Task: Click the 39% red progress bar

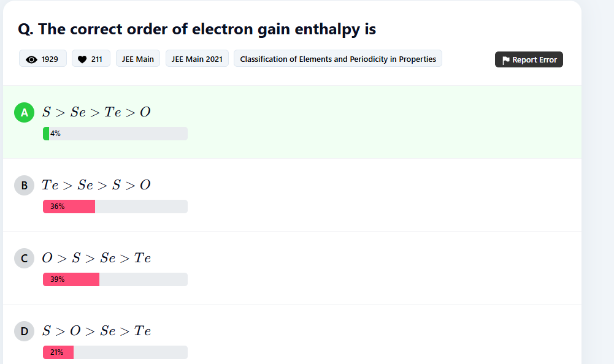Action: [115, 279]
